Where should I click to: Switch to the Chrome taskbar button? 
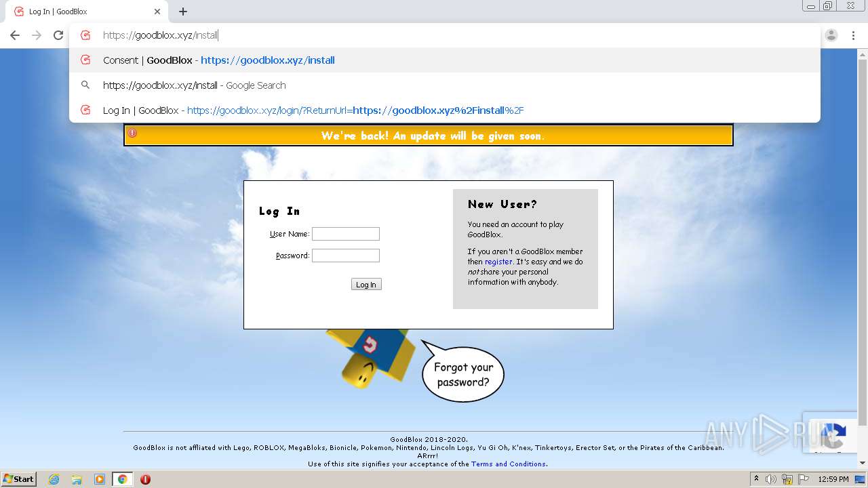pos(123,479)
